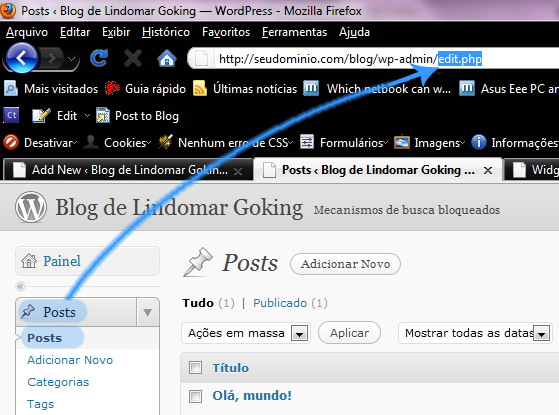
Task: Reload the page with the refresh icon
Action: click(99, 58)
